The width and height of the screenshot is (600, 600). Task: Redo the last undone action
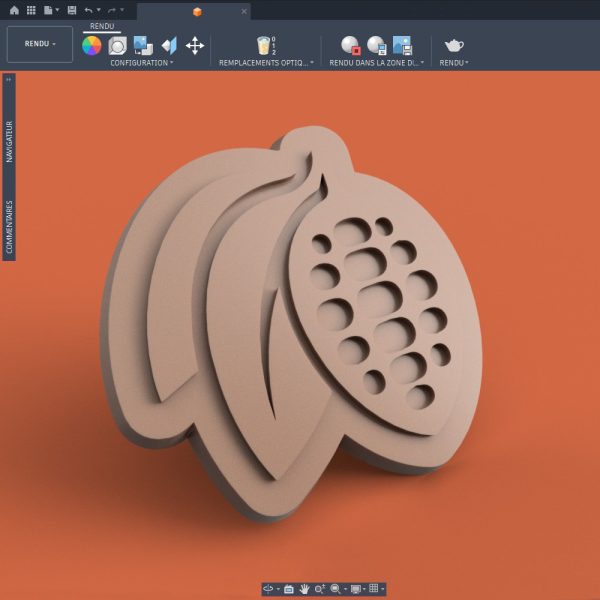(x=112, y=10)
